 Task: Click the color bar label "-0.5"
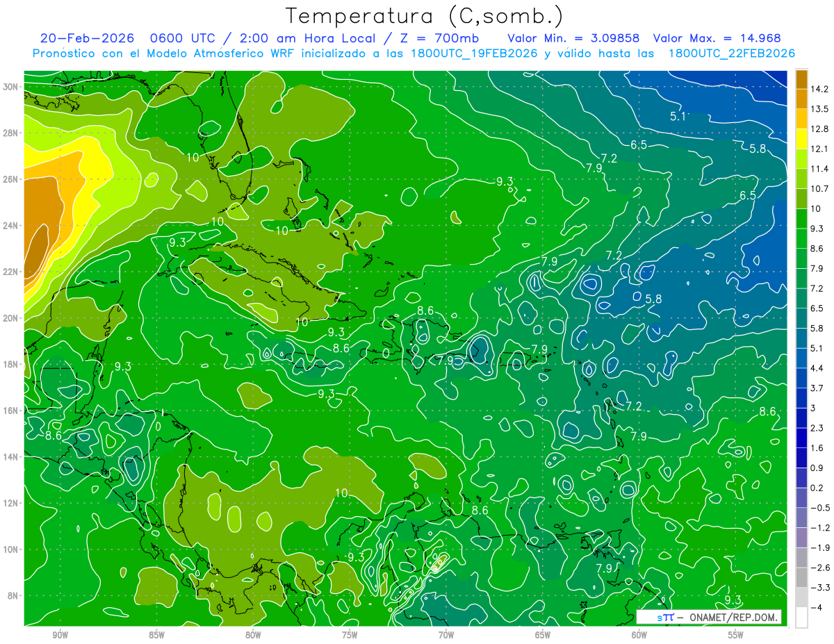(x=819, y=507)
